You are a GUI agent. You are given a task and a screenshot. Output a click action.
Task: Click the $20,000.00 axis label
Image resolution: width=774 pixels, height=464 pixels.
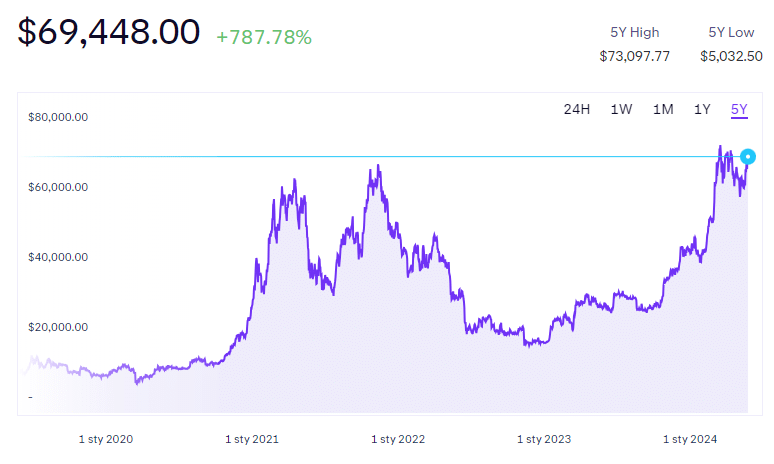click(x=59, y=327)
